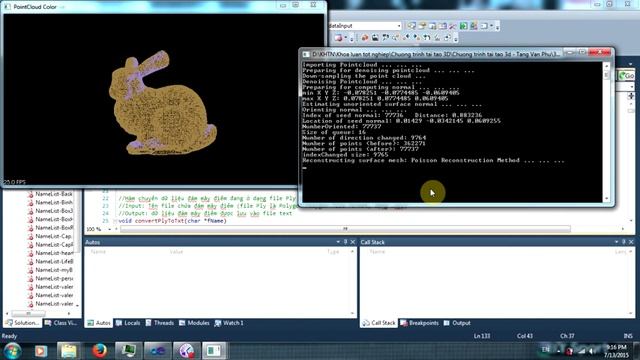Click the Col 43 status bar indicator
640x360 pixels.
pyautogui.click(x=524, y=336)
